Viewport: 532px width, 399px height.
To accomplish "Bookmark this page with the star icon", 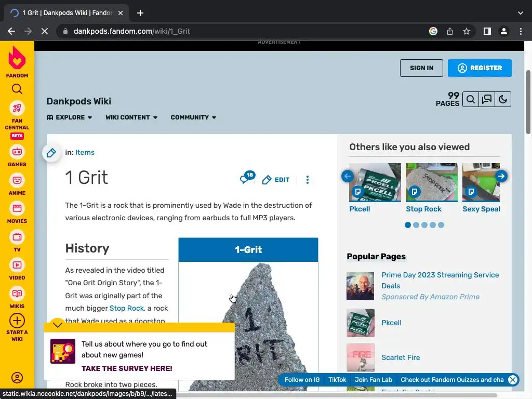I will coord(467,31).
